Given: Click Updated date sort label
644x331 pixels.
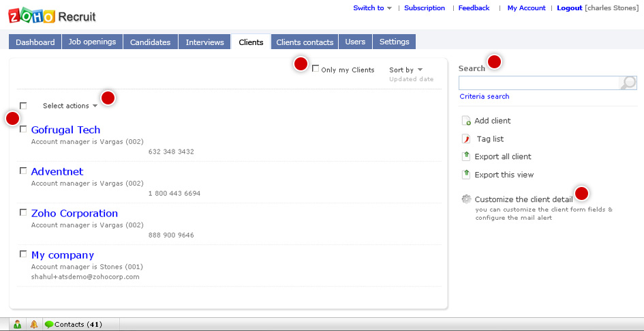Looking at the screenshot, I should click(x=411, y=79).
